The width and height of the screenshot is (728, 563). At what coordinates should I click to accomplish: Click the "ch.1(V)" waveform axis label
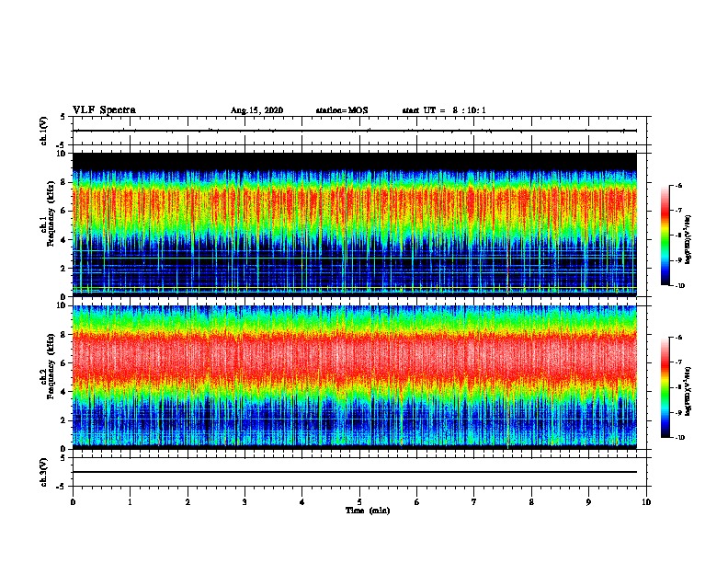[44, 131]
